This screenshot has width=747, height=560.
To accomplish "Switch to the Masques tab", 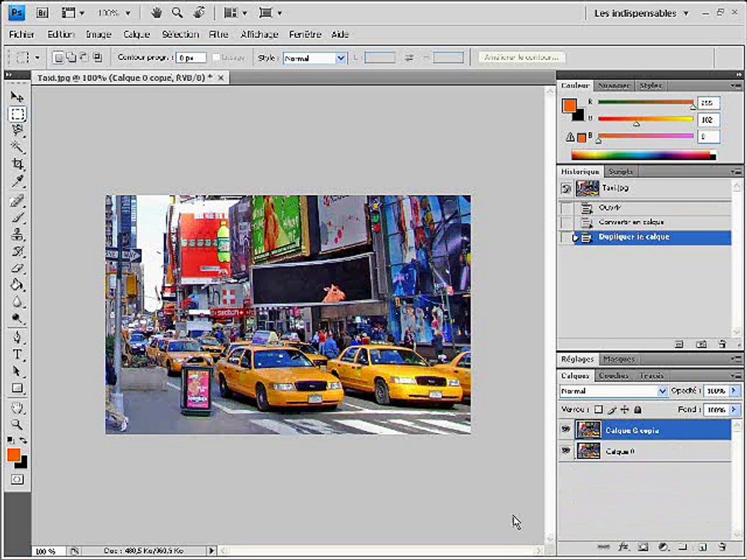I will point(619,359).
